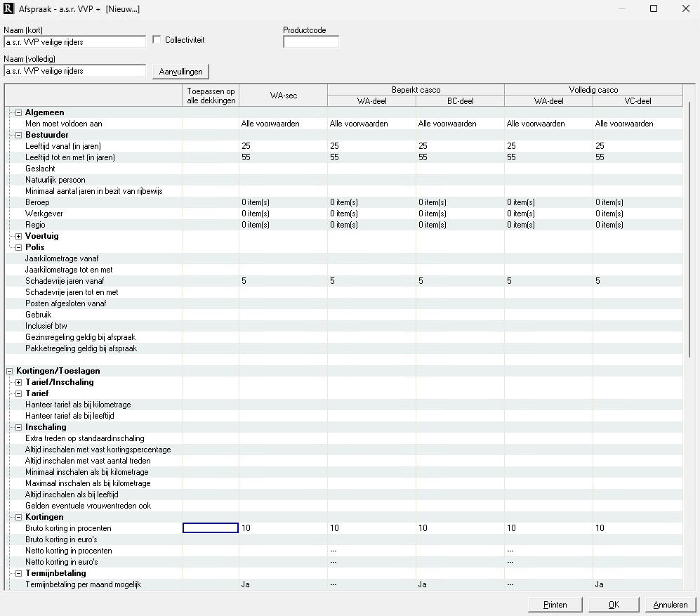Click WA-sec value 25 for Leeftijd vanaf
Image resolution: width=700 pixels, height=616 pixels.
[246, 146]
